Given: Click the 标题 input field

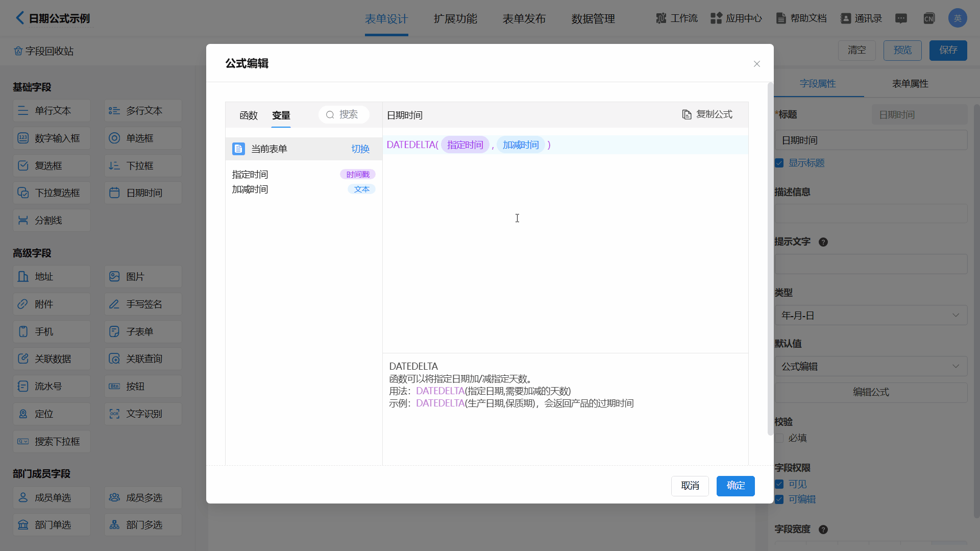Looking at the screenshot, I should tap(871, 140).
